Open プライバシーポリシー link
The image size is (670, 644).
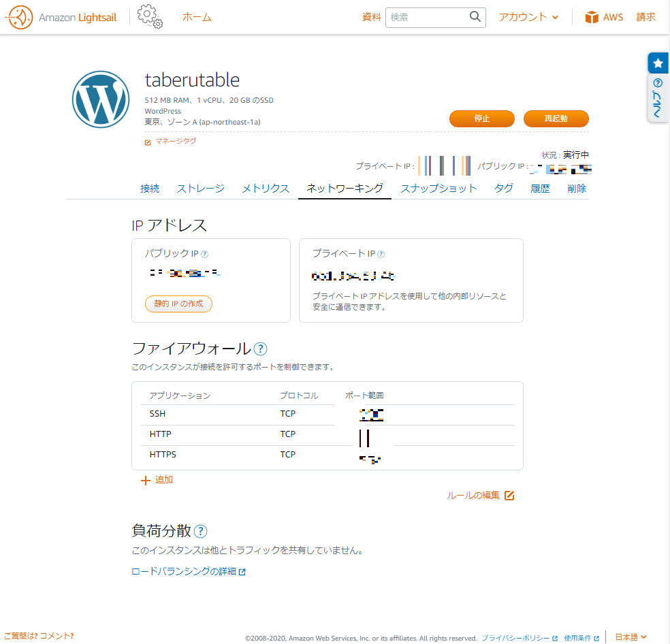tap(515, 638)
